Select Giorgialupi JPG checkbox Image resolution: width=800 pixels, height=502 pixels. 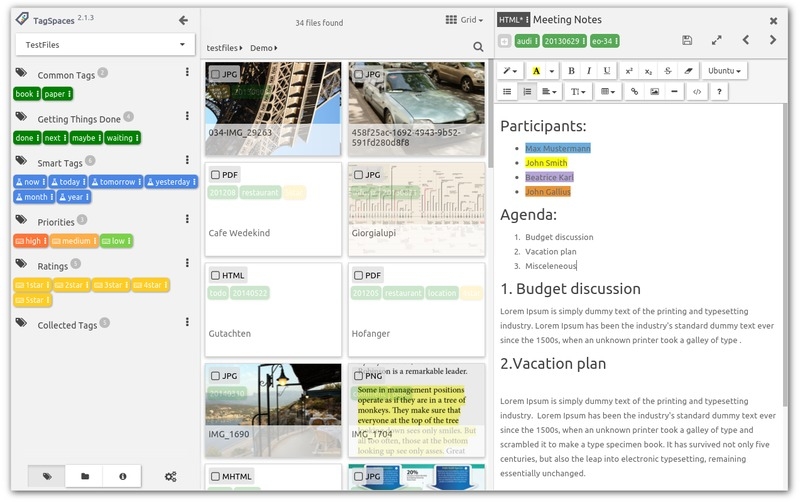(x=359, y=175)
